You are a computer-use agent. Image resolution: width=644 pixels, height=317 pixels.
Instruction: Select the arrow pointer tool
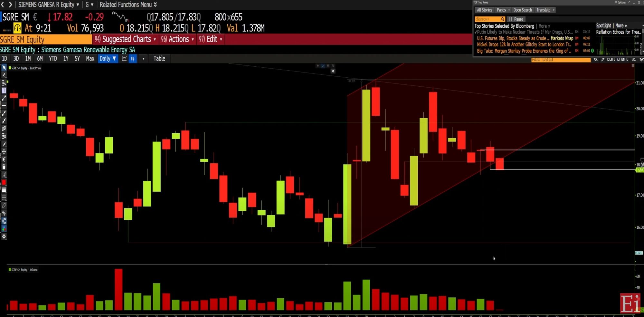point(4,68)
